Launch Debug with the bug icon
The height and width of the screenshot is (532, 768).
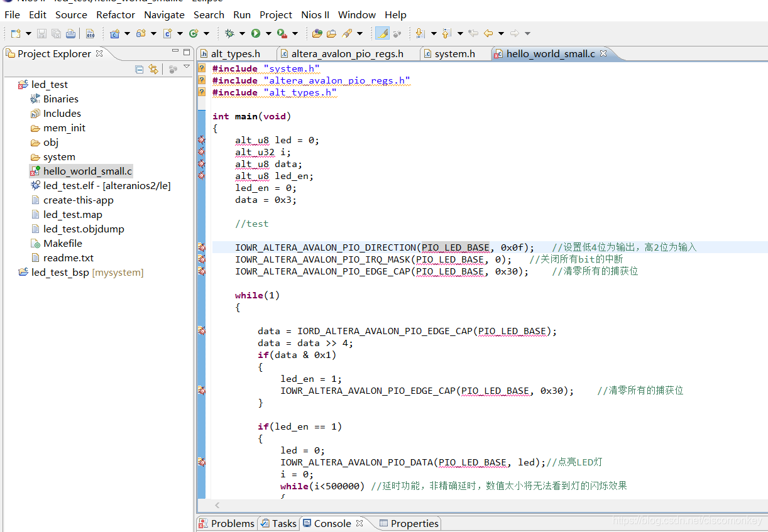229,33
